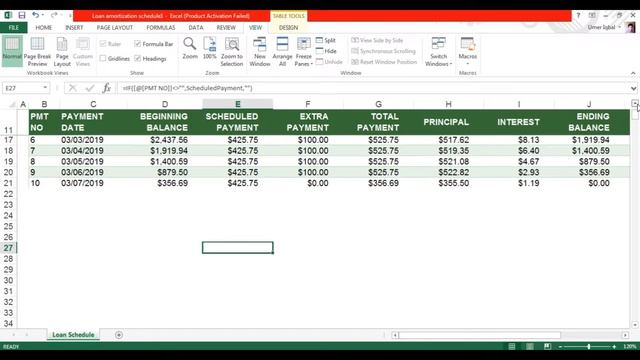Add a new sheet with plus button
The image size is (640, 360).
click(x=119, y=335)
